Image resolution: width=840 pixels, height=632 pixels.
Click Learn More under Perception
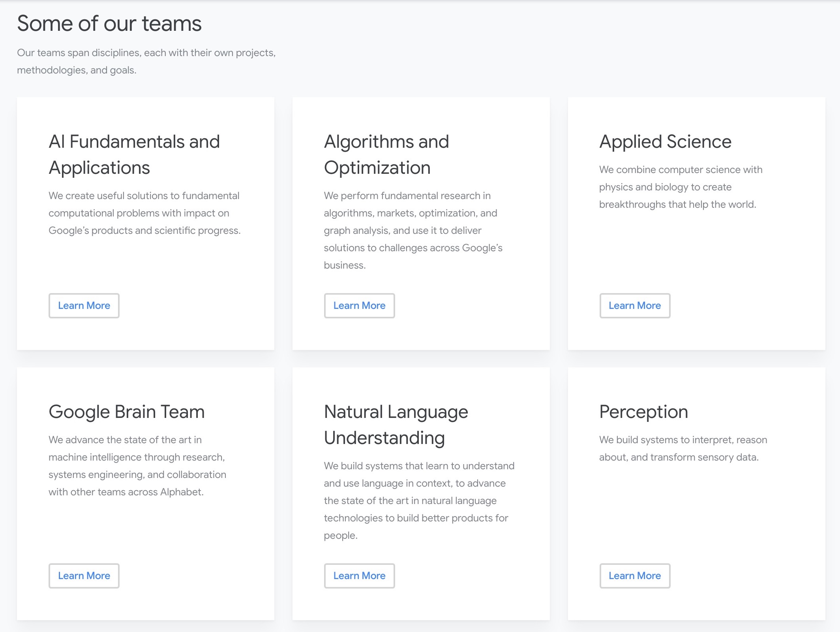point(634,576)
